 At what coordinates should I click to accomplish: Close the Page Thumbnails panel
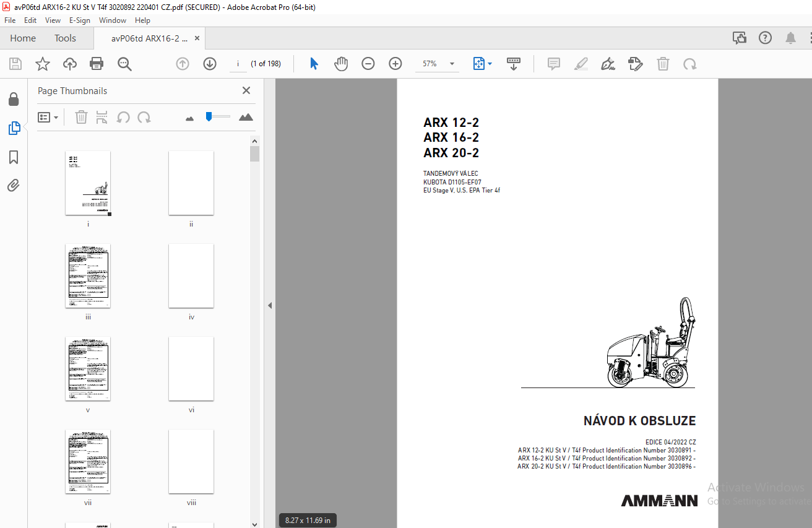tap(246, 90)
